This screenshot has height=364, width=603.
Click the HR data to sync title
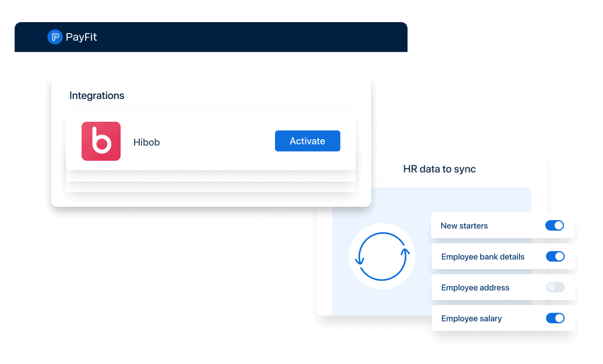[439, 169]
